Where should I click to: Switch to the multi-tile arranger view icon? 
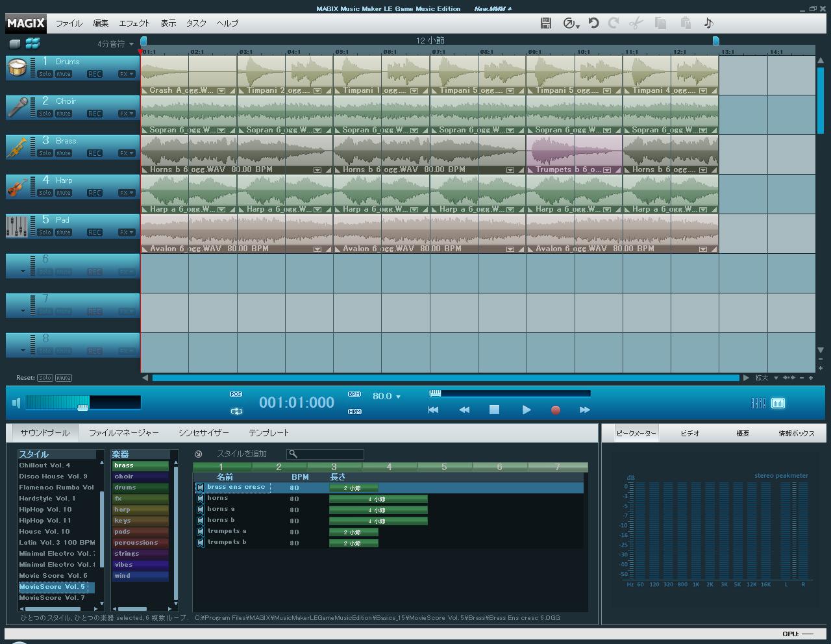[x=32, y=44]
